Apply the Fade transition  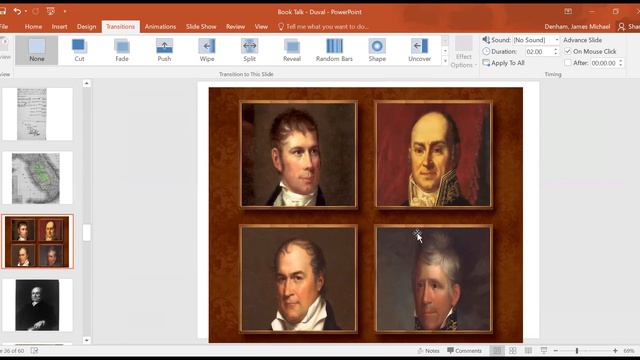click(122, 50)
